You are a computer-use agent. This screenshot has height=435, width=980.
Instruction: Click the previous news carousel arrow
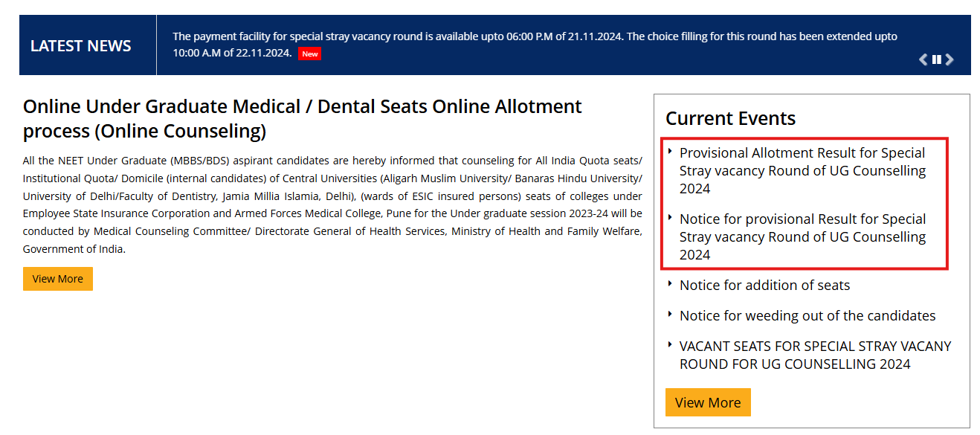(x=922, y=59)
